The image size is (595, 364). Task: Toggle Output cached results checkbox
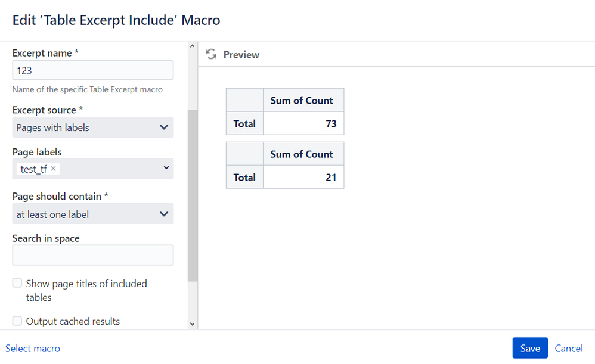coord(17,321)
